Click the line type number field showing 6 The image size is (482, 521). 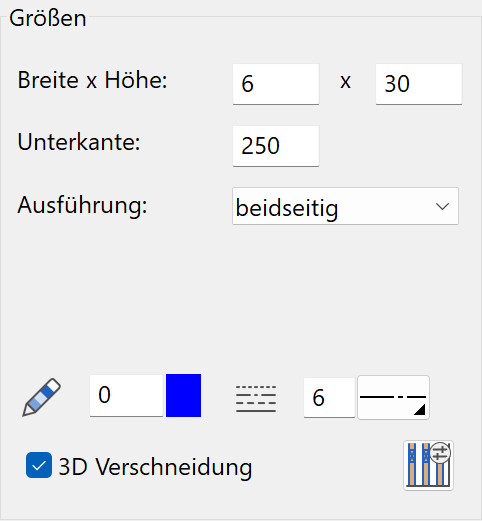tap(329, 397)
